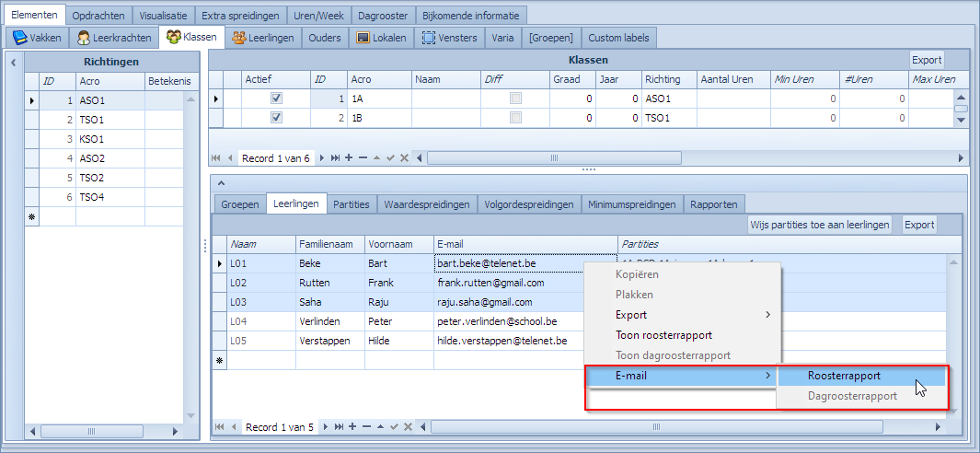This screenshot has height=453, width=980.
Task: Open the Uren/Week tab
Action: [x=318, y=15]
